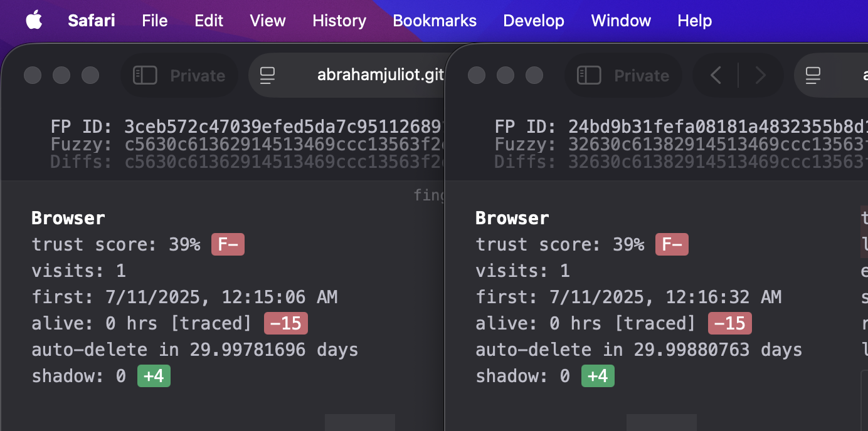The width and height of the screenshot is (868, 431).
Task: Select the Diffs hash starting c5630c61
Action: (x=284, y=162)
